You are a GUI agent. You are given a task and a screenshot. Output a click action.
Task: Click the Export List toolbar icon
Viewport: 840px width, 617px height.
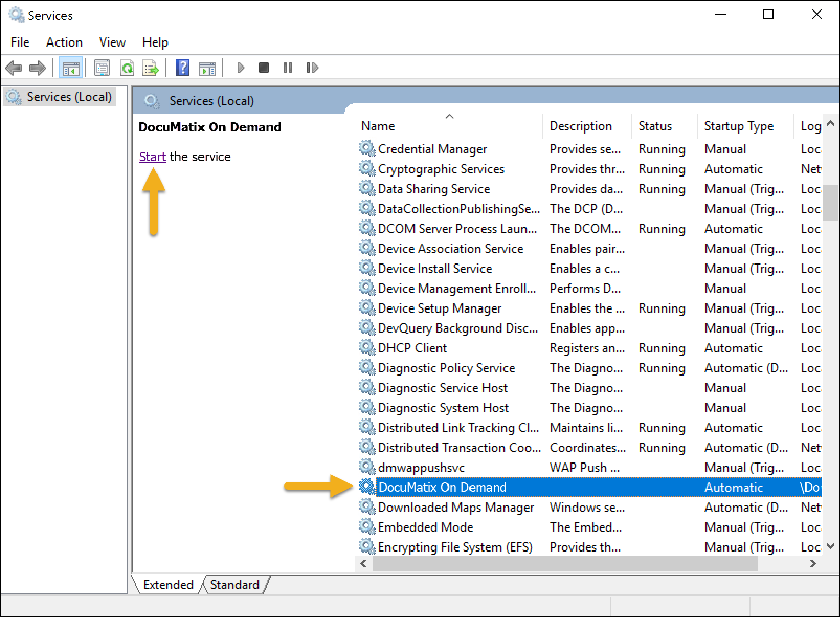(151, 68)
